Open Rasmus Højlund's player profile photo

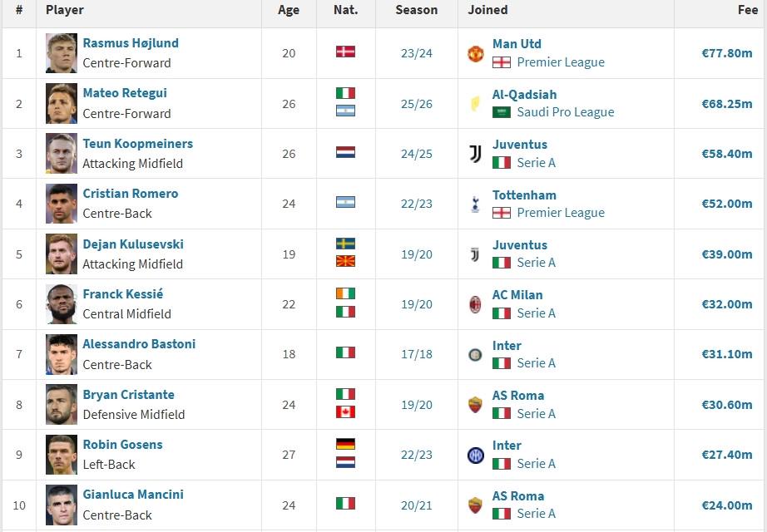[62, 53]
